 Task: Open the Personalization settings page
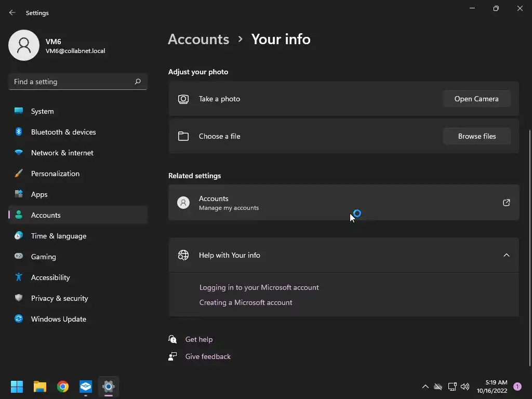tap(55, 174)
